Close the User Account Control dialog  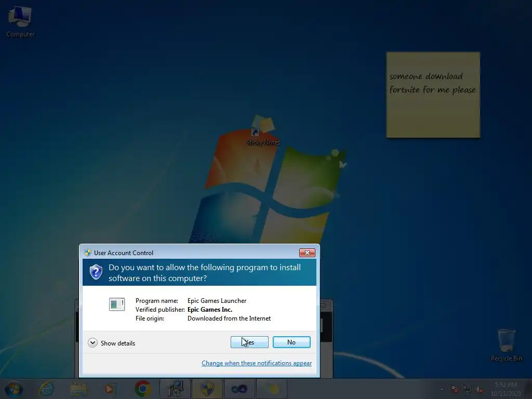(307, 253)
